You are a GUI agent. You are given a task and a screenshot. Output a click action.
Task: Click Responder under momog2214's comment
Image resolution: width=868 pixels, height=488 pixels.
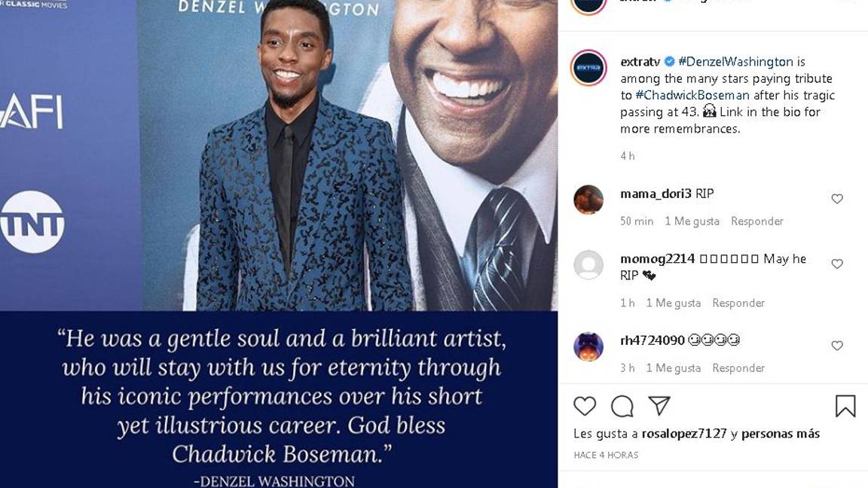pyautogui.click(x=738, y=303)
